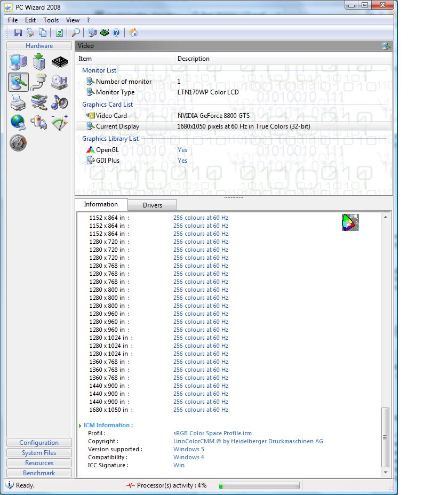
Task: Click the information pane scrollbar thumb
Action: pos(385,437)
